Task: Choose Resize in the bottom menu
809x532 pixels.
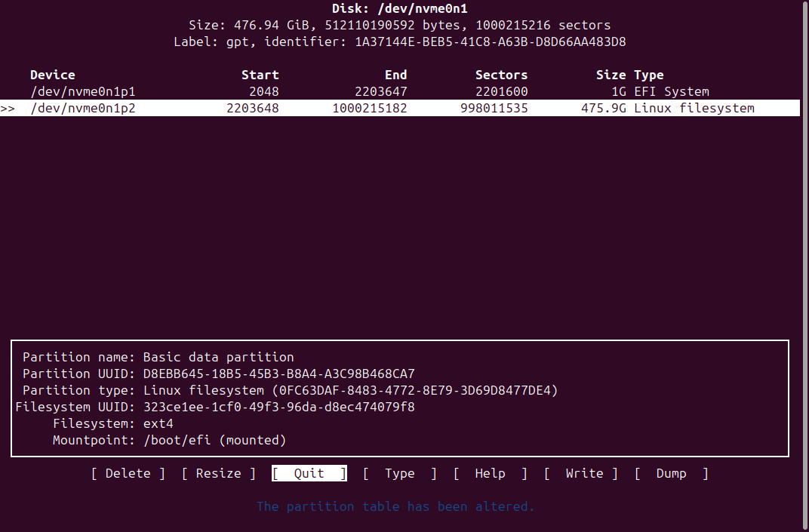Action: coord(218,473)
